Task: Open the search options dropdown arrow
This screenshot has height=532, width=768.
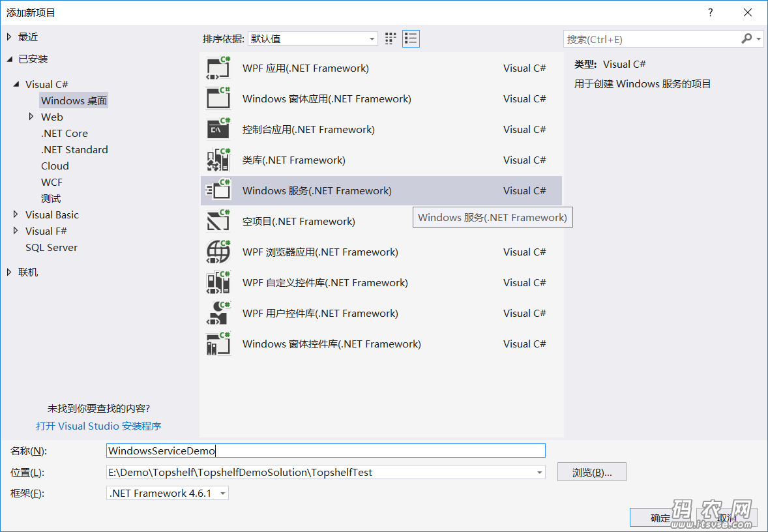Action: coord(759,38)
